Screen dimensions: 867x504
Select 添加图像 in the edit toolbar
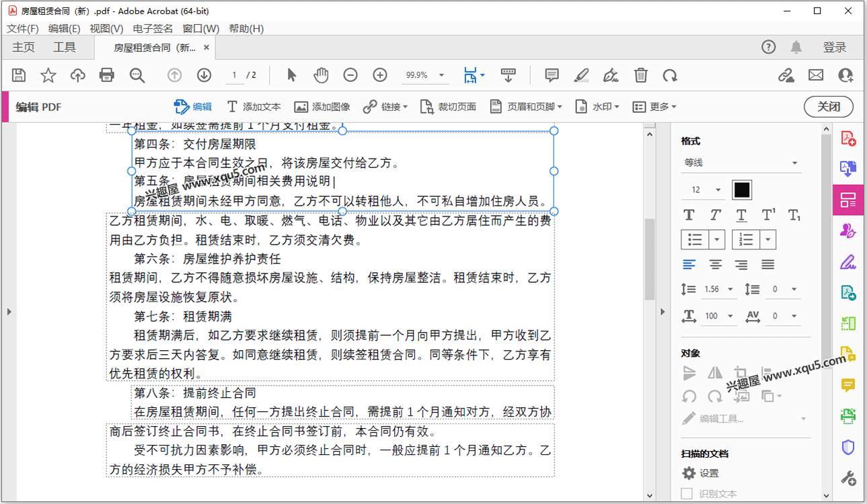coord(322,107)
